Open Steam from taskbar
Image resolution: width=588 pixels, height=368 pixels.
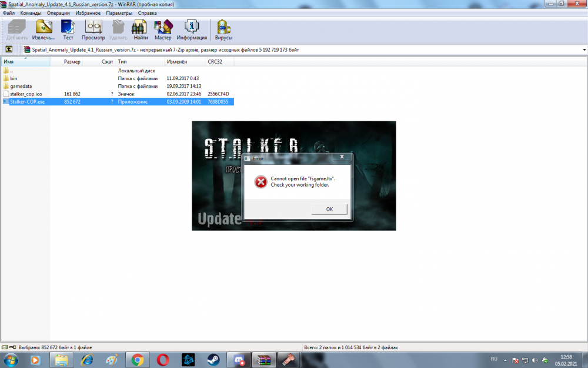point(213,360)
